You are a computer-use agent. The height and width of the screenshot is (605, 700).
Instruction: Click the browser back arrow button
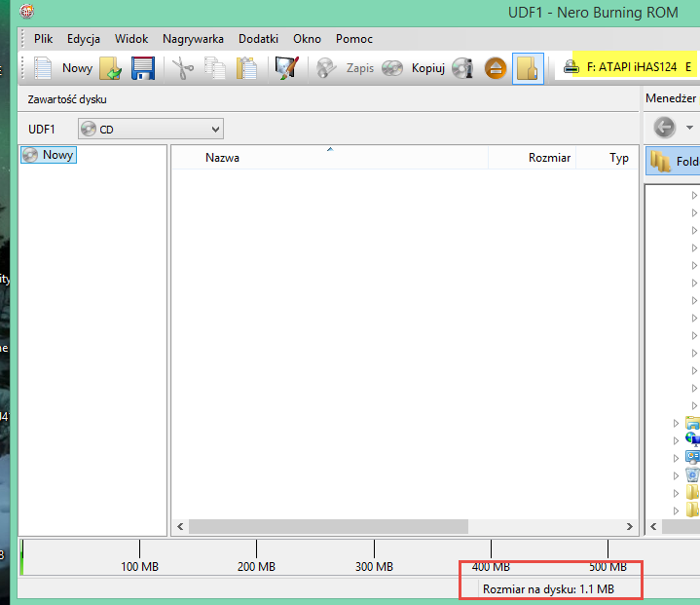[664, 128]
